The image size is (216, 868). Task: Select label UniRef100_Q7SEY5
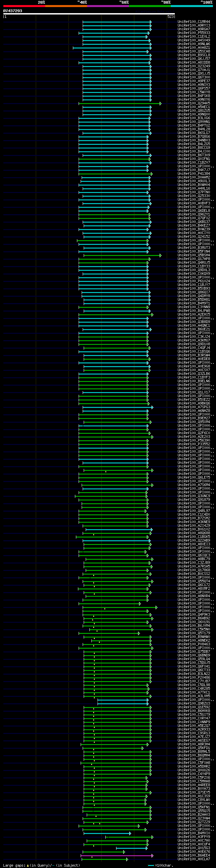194,793
